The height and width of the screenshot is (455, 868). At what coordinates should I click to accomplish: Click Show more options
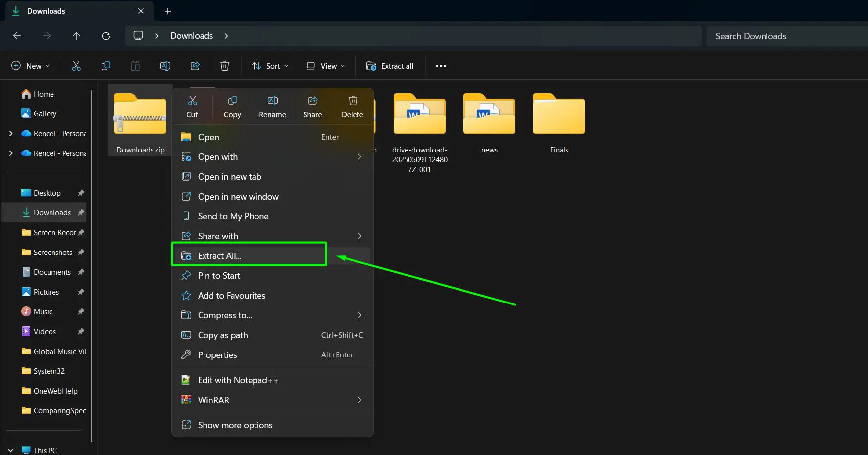coord(235,425)
